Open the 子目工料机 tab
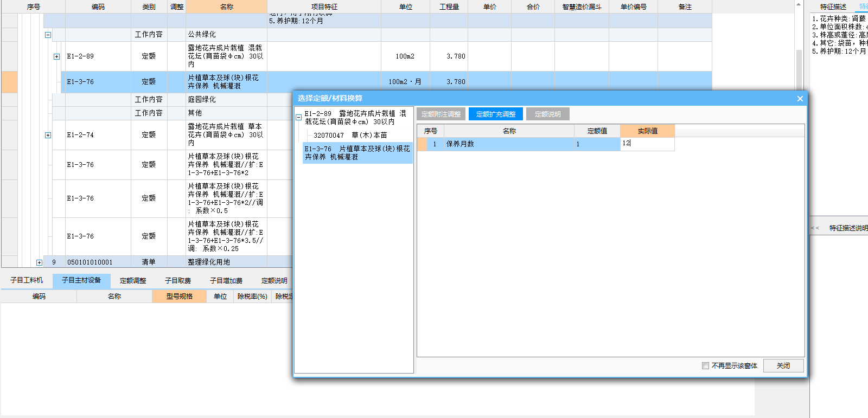The image size is (868, 418). (27, 280)
